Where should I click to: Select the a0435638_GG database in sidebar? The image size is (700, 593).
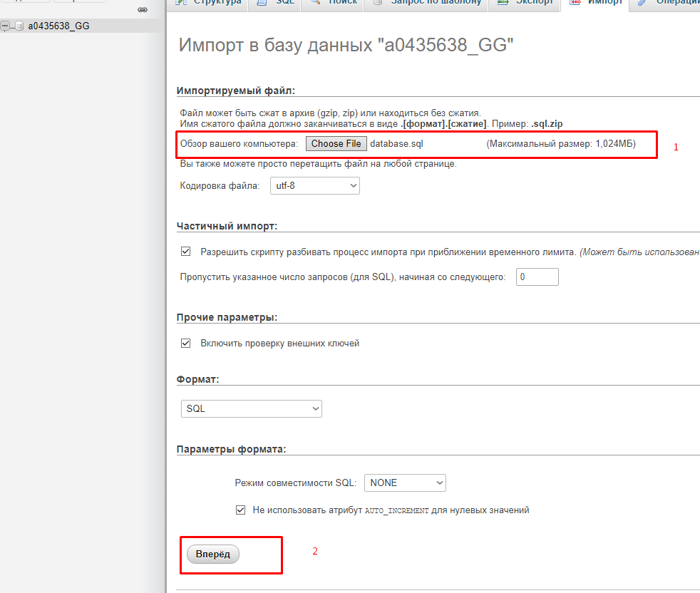pos(58,26)
